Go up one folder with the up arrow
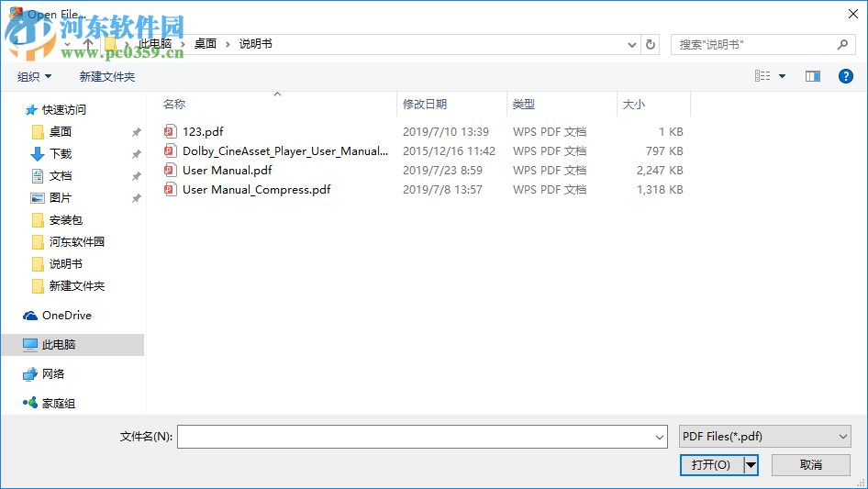The image size is (868, 489). pyautogui.click(x=87, y=44)
